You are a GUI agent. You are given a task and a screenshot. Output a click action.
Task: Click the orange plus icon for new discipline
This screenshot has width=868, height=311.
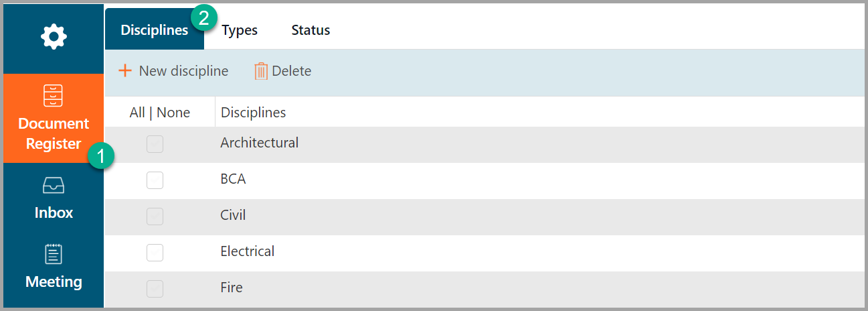pos(124,70)
